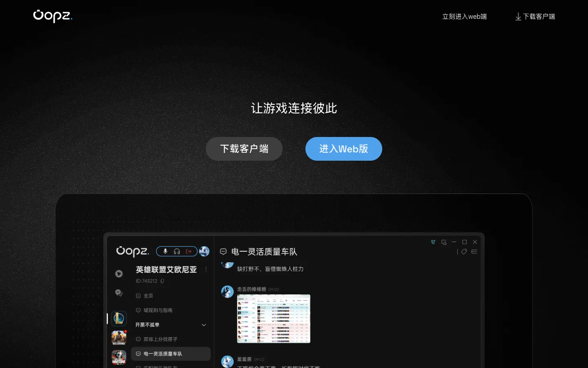The height and width of the screenshot is (368, 588).
Task: Select the Battlegrounds server icon
Action: click(x=119, y=338)
